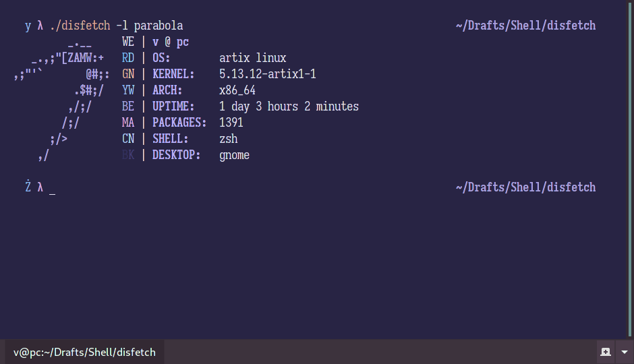This screenshot has height=364, width=634.
Task: Click the top right '~/Drafts/Shell/disfetch' path
Action: [x=525, y=26]
